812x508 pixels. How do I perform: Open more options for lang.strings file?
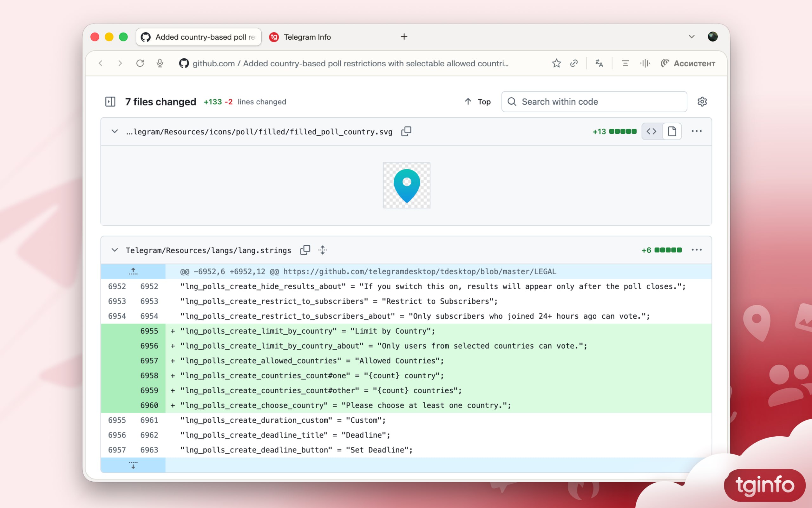pos(696,250)
